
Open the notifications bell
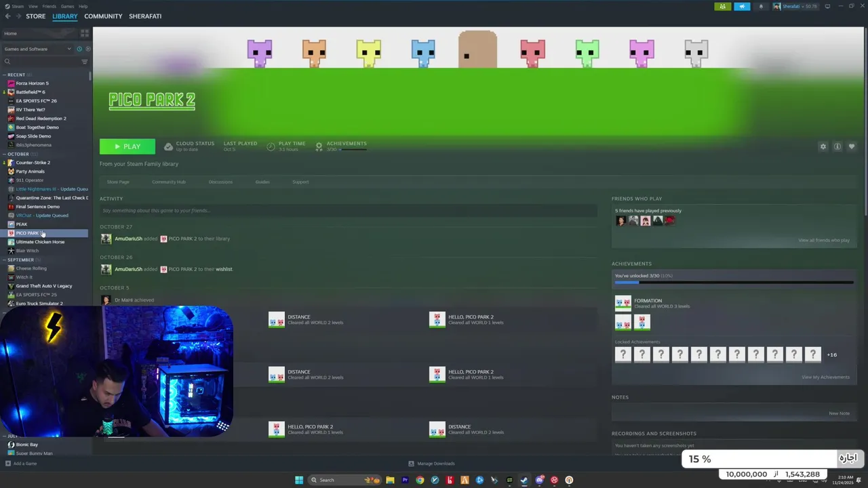761,6
